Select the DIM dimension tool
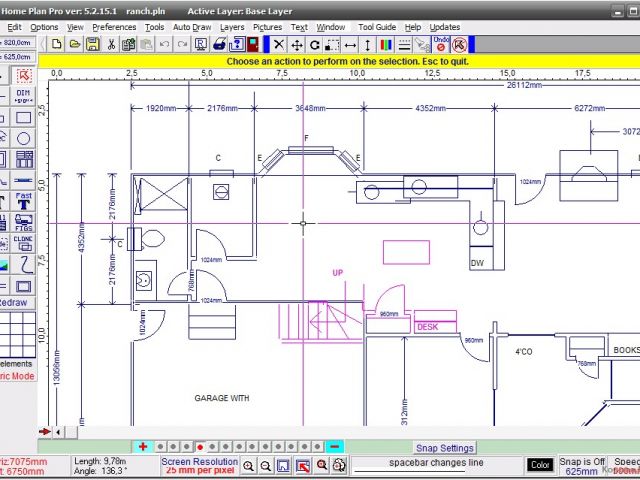640x480 pixels. coord(24,95)
